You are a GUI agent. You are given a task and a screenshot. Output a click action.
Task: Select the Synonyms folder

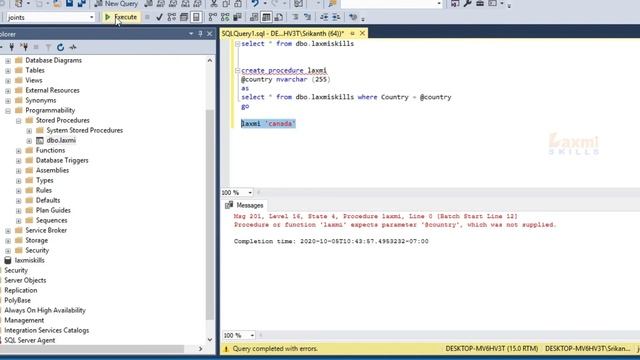[41, 100]
